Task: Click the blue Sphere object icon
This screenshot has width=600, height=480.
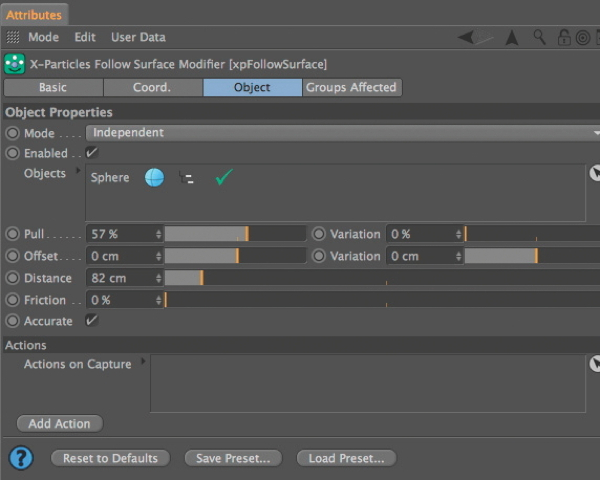Action: (x=154, y=177)
